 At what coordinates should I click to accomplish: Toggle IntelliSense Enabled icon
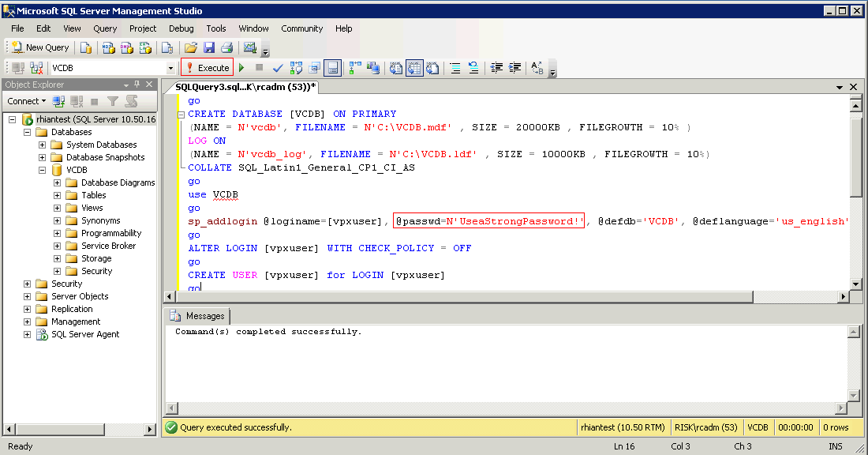pyautogui.click(x=333, y=68)
